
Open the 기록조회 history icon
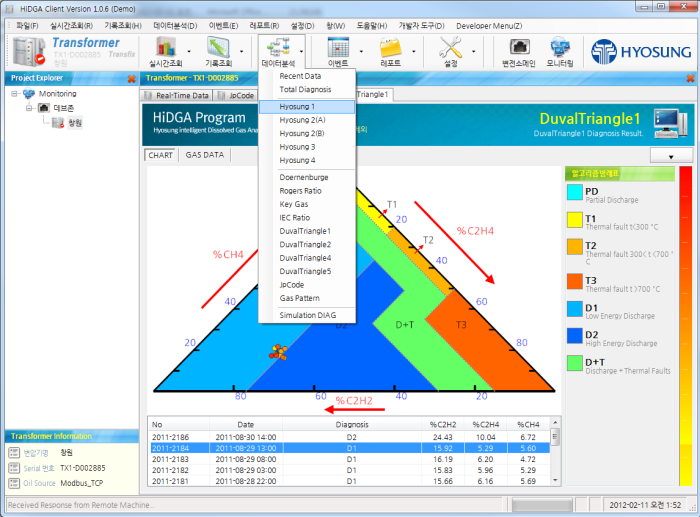pos(218,46)
